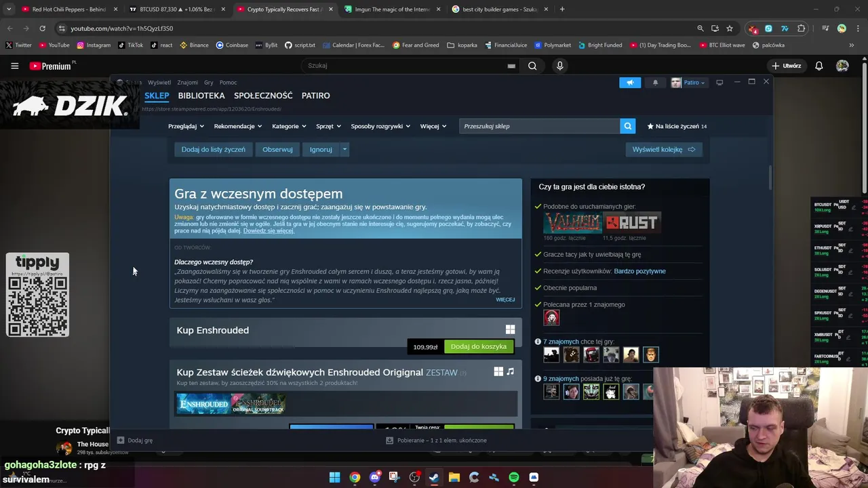
Task: Activate YouTube voice search microphone
Action: pyautogui.click(x=559, y=66)
